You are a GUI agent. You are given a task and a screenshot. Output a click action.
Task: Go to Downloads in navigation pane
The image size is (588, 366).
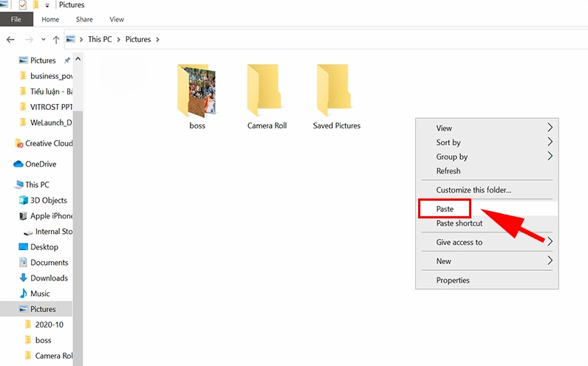click(49, 278)
